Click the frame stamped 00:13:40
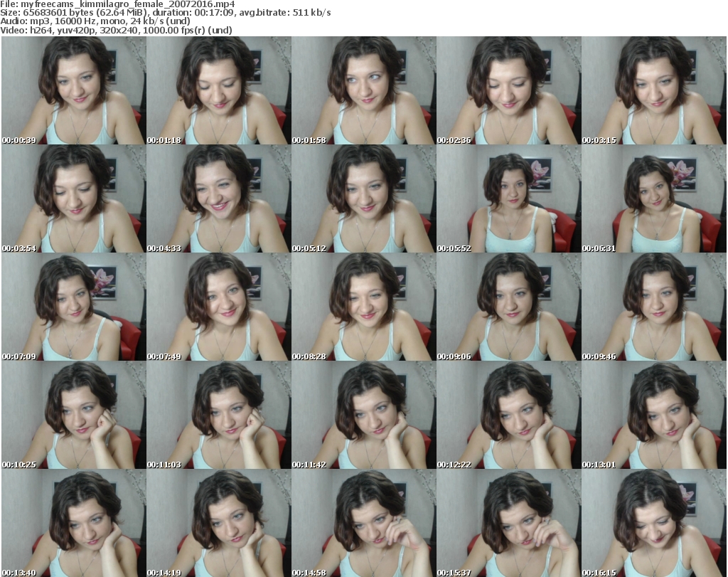 pyautogui.click(x=74, y=523)
